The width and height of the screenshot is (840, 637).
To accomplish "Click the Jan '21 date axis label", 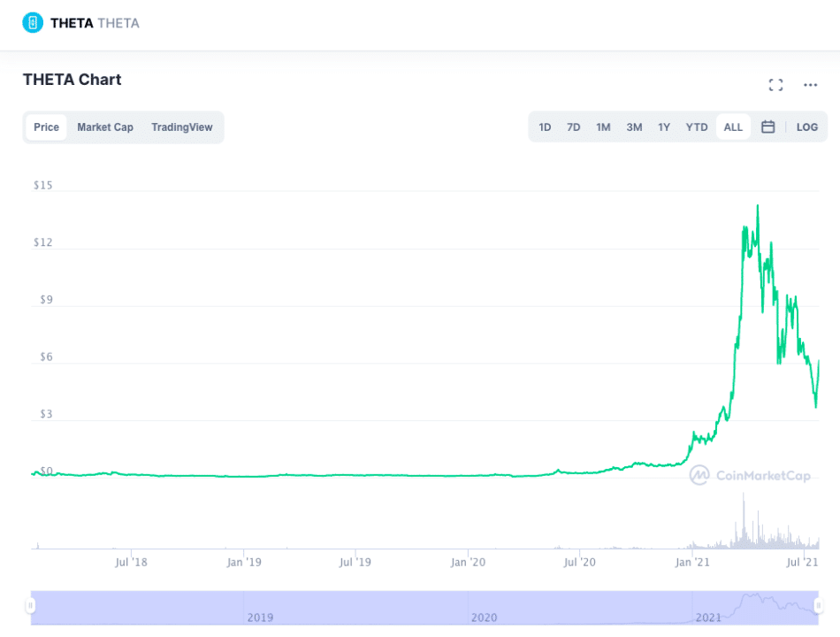I will (x=692, y=562).
